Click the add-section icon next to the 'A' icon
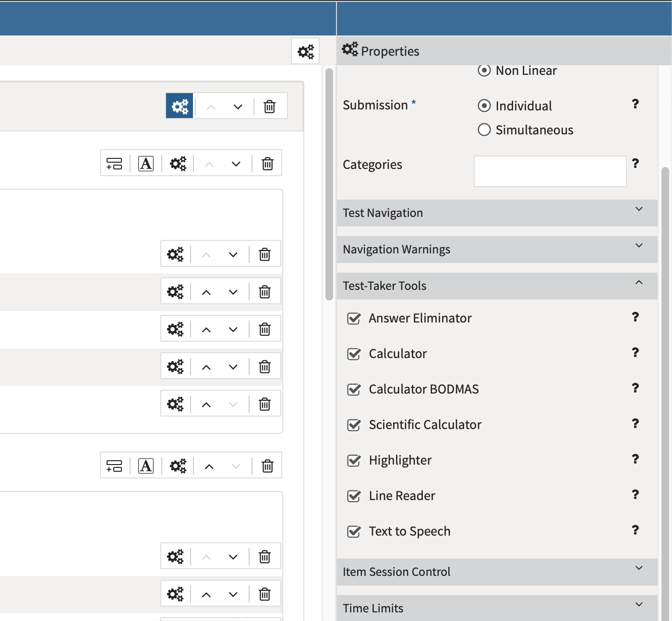The height and width of the screenshot is (621, 672). coord(115,163)
